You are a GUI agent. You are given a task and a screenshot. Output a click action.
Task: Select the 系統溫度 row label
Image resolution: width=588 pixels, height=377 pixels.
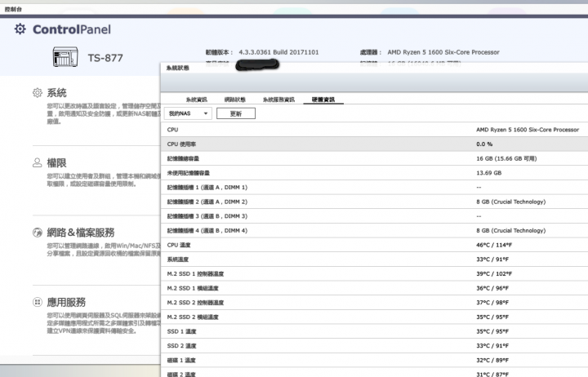pos(178,259)
